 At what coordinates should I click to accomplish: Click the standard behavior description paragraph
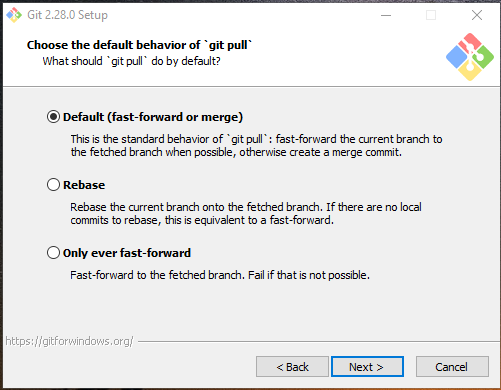[x=256, y=145]
